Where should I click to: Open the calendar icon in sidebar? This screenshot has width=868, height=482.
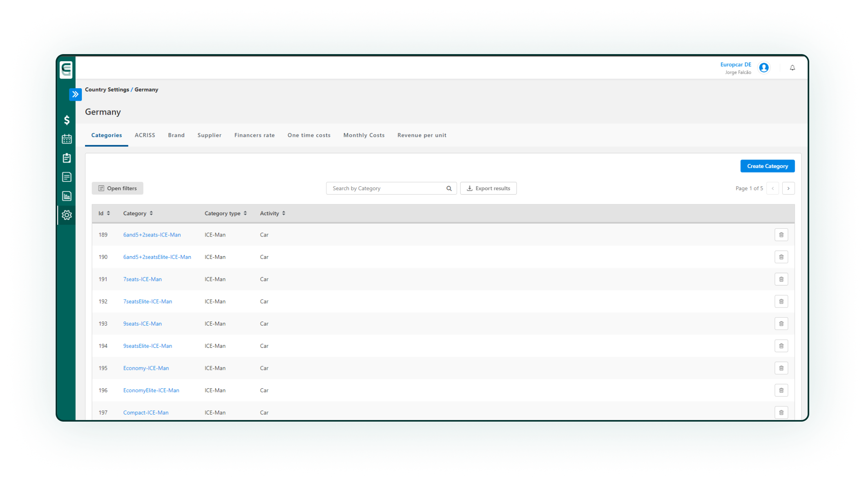click(67, 139)
